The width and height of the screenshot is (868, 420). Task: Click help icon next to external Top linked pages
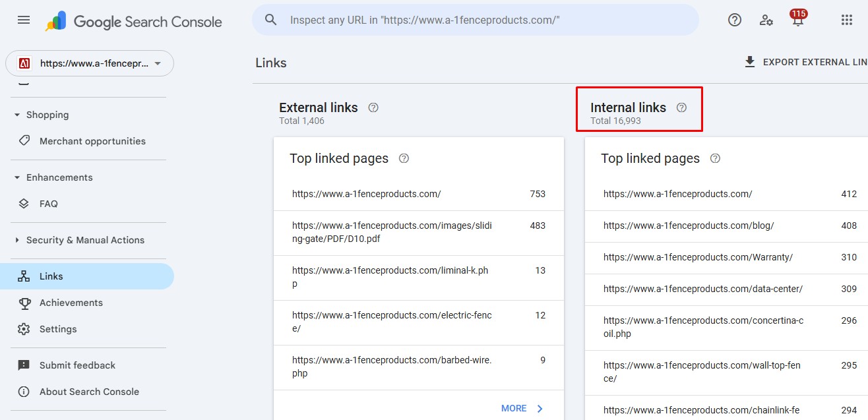point(404,158)
